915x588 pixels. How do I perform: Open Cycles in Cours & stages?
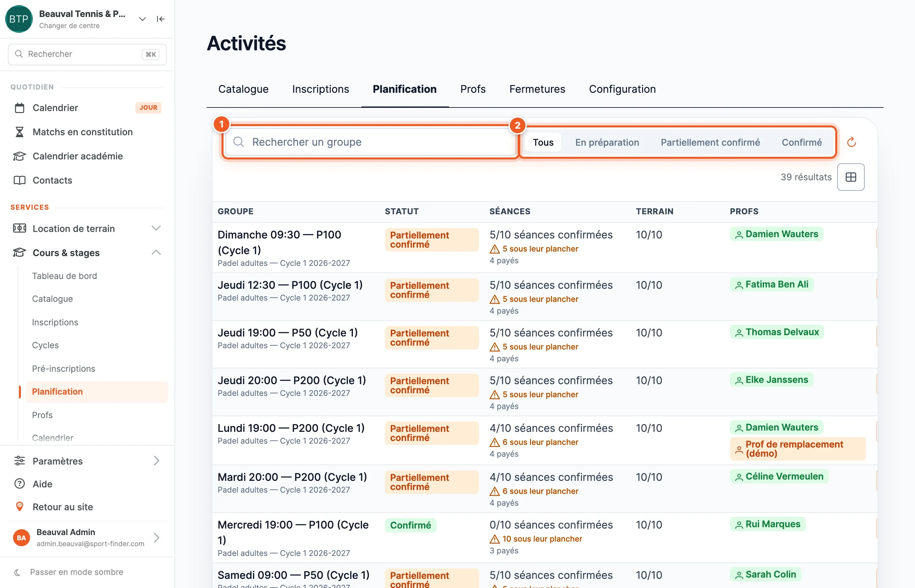[x=45, y=345]
